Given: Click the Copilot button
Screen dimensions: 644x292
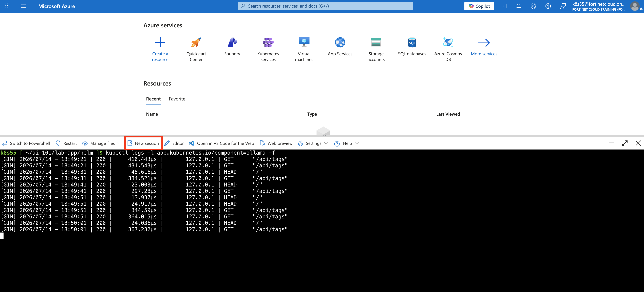Looking at the screenshot, I should coord(479,6).
